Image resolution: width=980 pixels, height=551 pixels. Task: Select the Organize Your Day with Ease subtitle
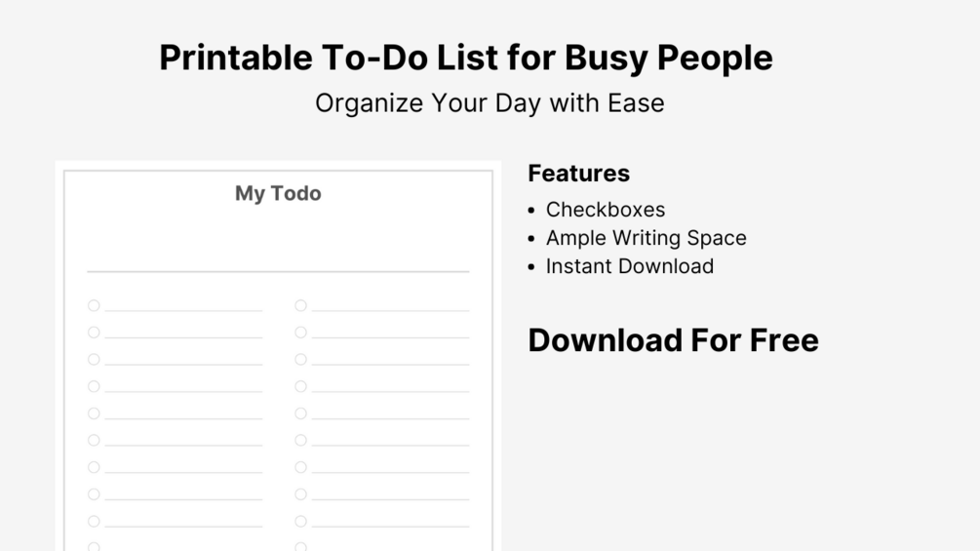[490, 103]
